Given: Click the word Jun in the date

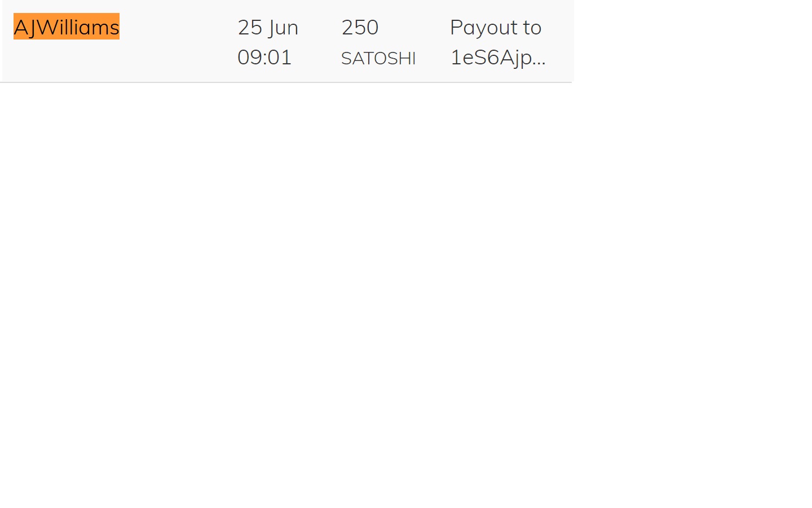Looking at the screenshot, I should 284,28.
